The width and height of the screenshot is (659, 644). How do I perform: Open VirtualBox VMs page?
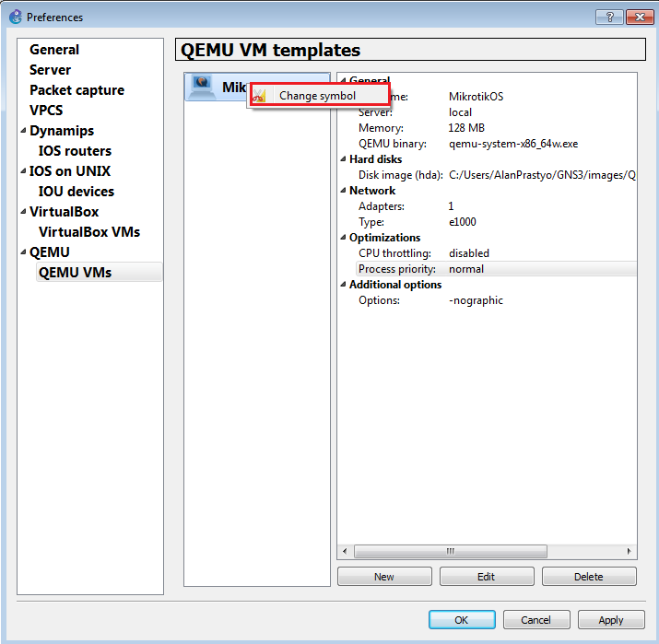click(89, 232)
